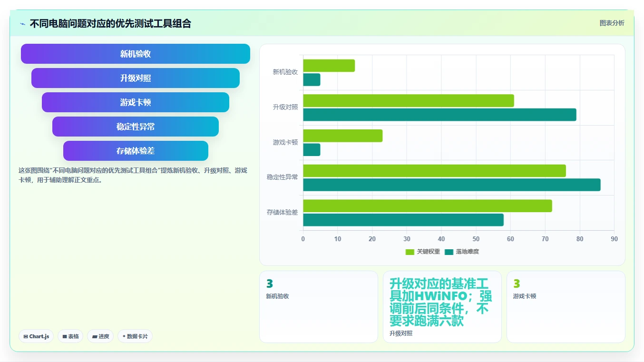
Task: Click the description paragraph under the funnel
Action: 133,176
